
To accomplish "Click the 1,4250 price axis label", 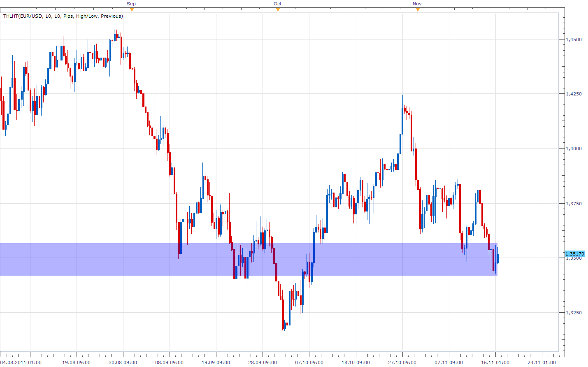I will pyautogui.click(x=574, y=94).
